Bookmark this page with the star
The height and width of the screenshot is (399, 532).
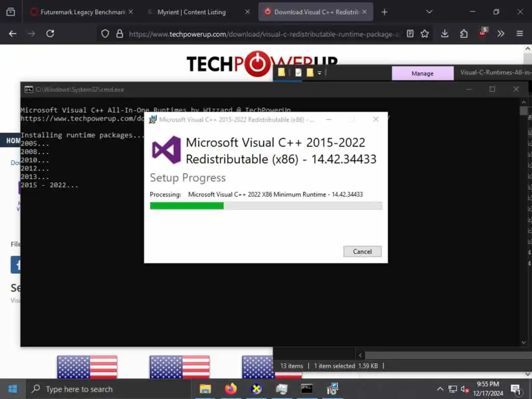pos(424,34)
